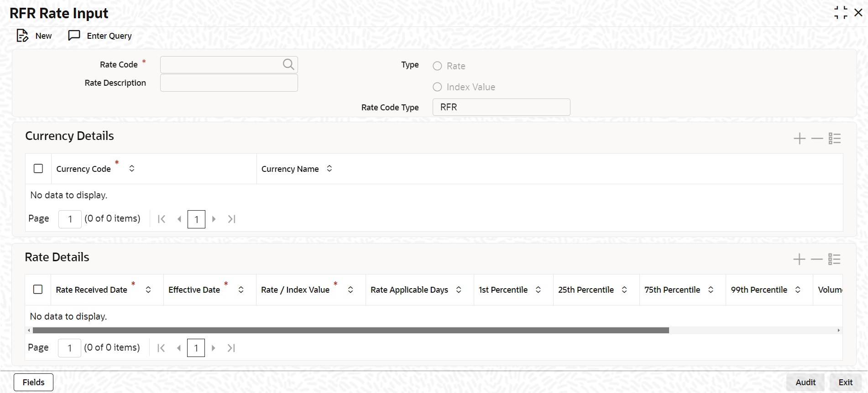The width and height of the screenshot is (868, 393).
Task: Click the Rate Code input field
Action: click(x=229, y=65)
